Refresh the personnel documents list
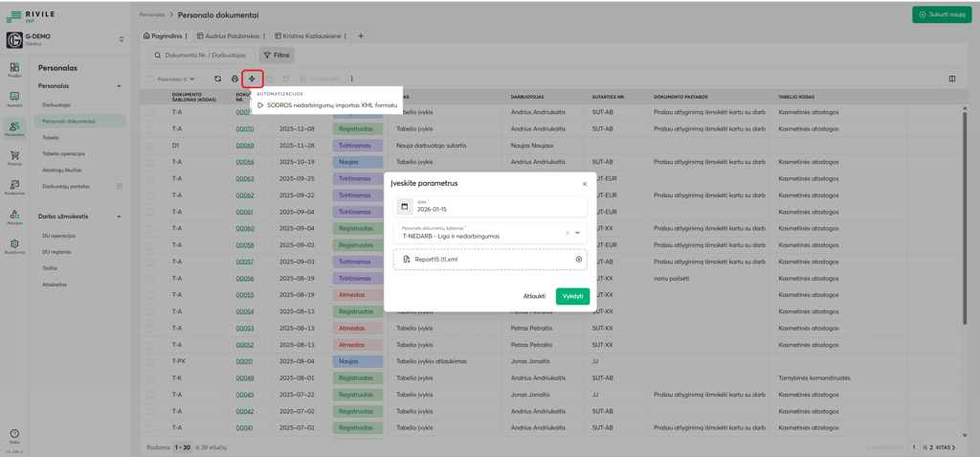The width and height of the screenshot is (980, 457). pos(217,79)
